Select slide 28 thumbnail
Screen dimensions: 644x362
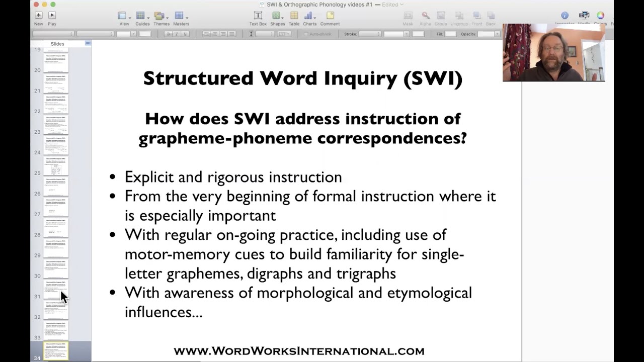click(56, 228)
